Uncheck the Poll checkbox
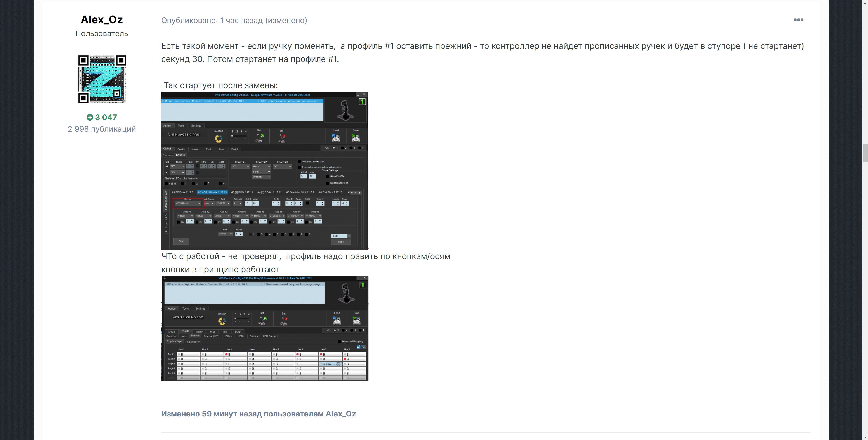 358,347
